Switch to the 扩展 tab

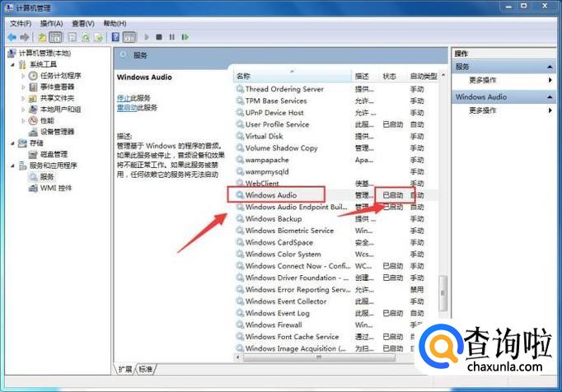point(125,369)
